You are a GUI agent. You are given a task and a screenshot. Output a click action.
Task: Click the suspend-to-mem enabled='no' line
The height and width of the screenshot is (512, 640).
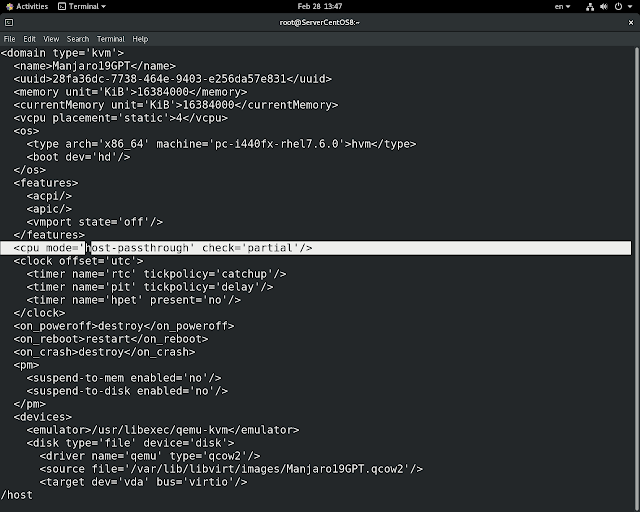(124, 378)
